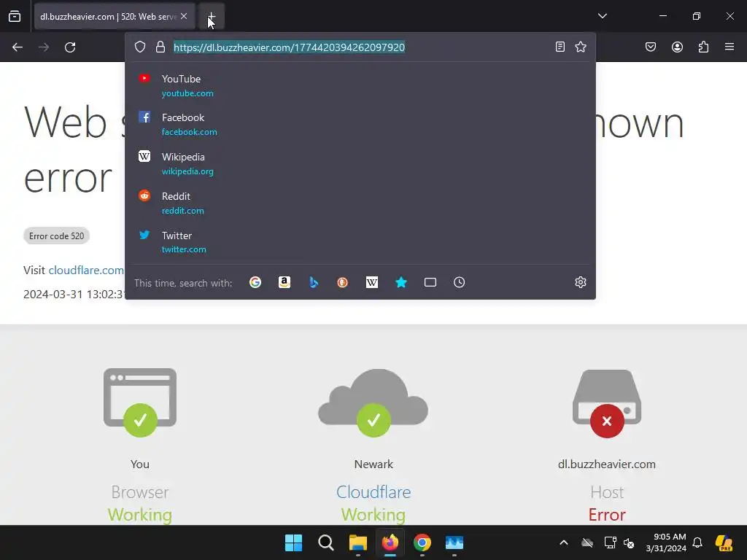
Task: Search bookmarks with the star shortcut
Action: 401,282
